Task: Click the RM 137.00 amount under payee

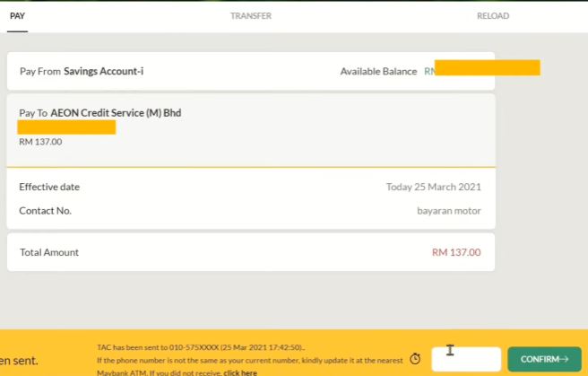Action: 40,142
